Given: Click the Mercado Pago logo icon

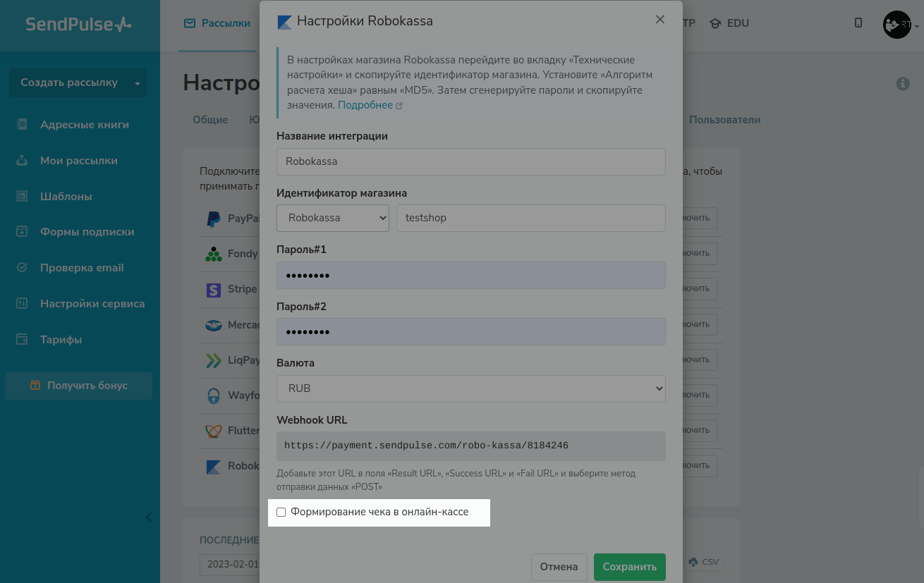Looking at the screenshot, I should (x=213, y=325).
